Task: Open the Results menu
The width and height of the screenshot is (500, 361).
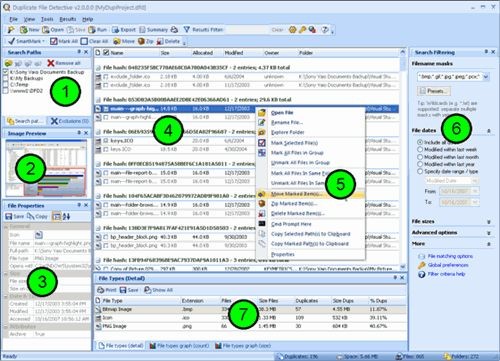Action: point(68,19)
